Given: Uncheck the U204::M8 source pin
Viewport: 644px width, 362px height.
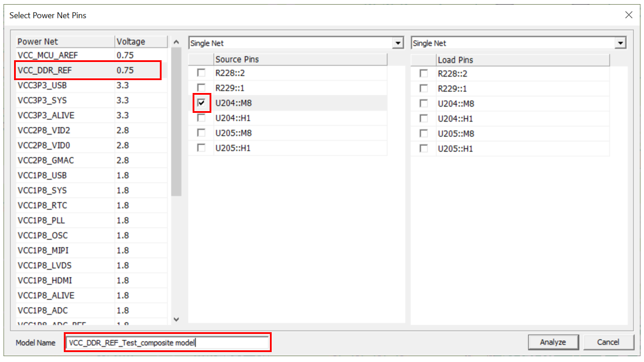Looking at the screenshot, I should coord(201,103).
